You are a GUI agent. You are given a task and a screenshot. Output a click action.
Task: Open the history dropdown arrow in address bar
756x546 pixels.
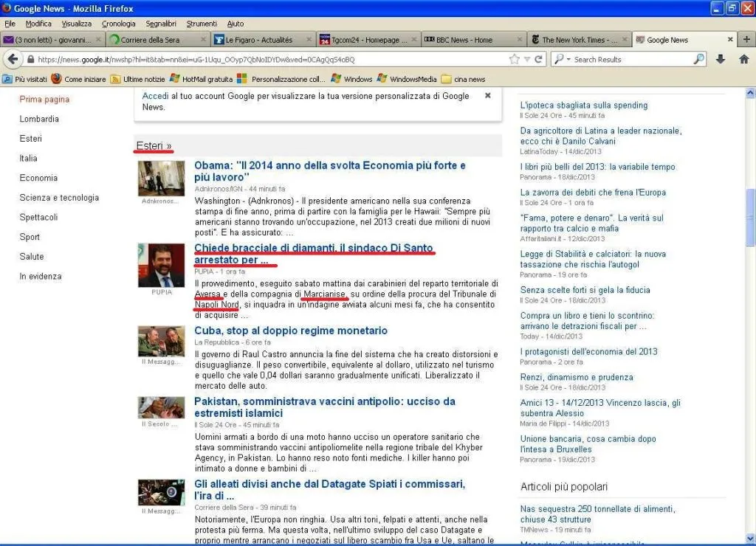tap(527, 60)
